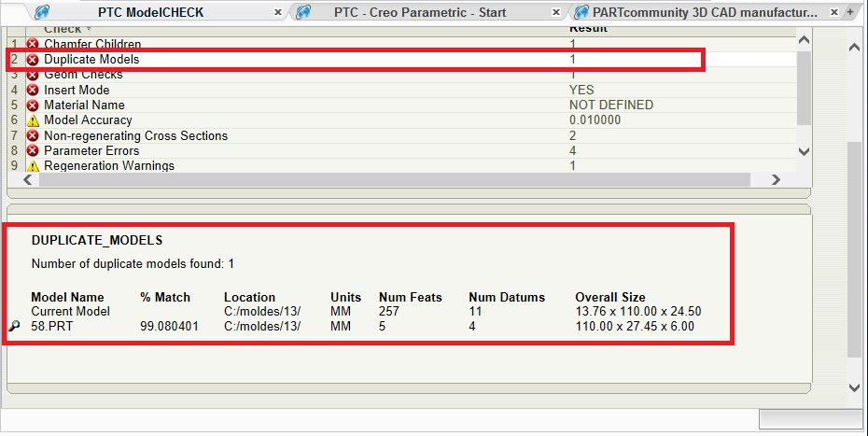Click the right arrow of the horizontal scrollbar
868x436 pixels.
(x=776, y=179)
